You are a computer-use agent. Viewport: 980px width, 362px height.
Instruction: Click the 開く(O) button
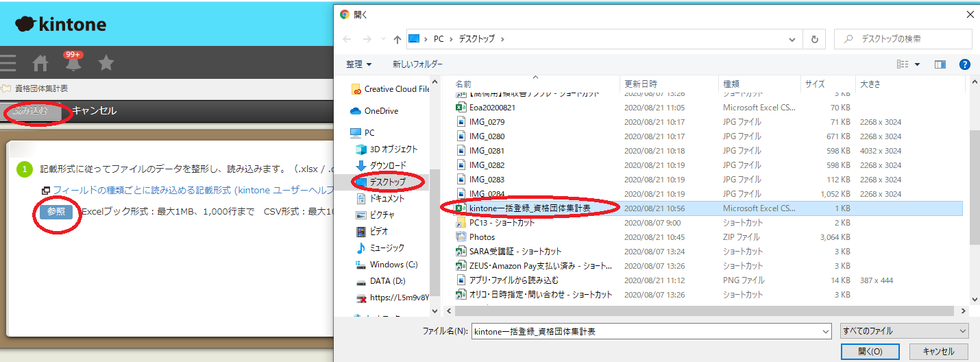(x=870, y=351)
